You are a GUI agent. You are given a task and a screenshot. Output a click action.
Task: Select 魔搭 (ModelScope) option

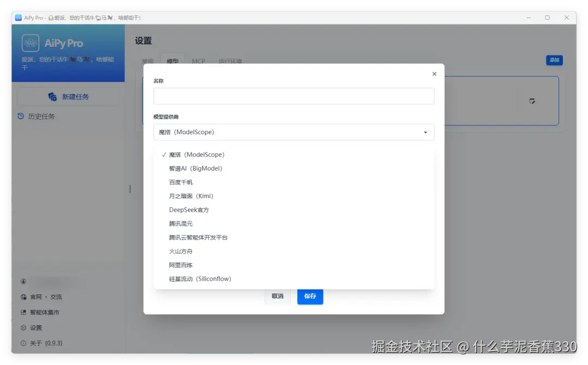293,154
